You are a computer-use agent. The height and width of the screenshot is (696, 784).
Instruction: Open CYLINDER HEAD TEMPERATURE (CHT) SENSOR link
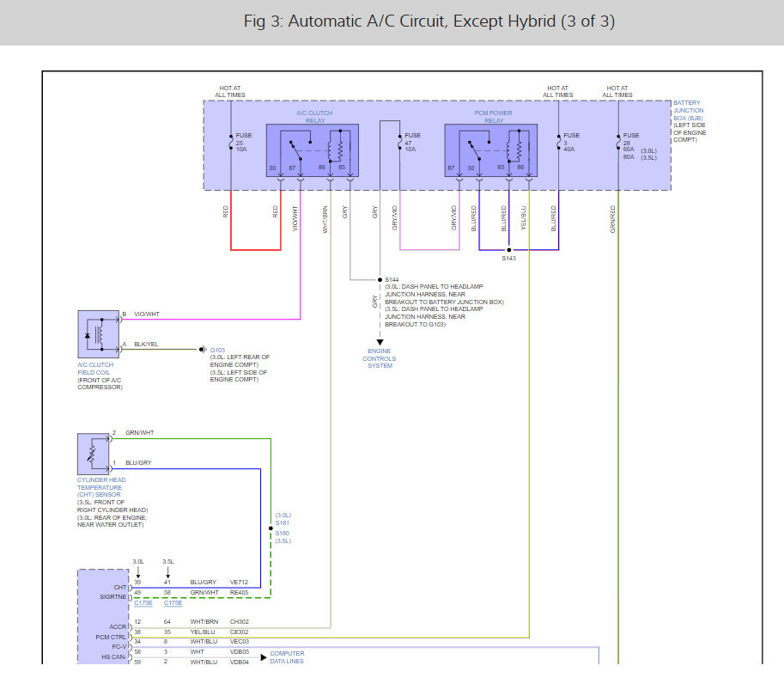(x=101, y=487)
